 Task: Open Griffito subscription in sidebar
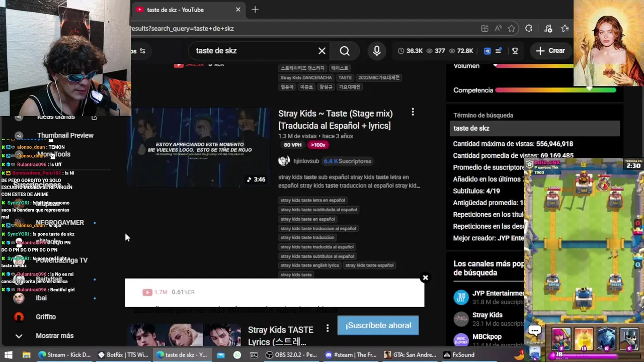tap(46, 317)
